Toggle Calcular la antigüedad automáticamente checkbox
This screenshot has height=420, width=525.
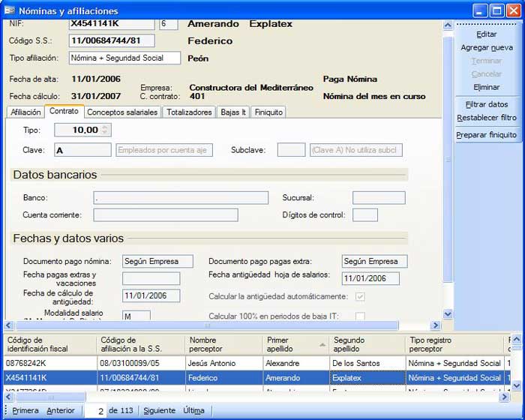(x=361, y=297)
